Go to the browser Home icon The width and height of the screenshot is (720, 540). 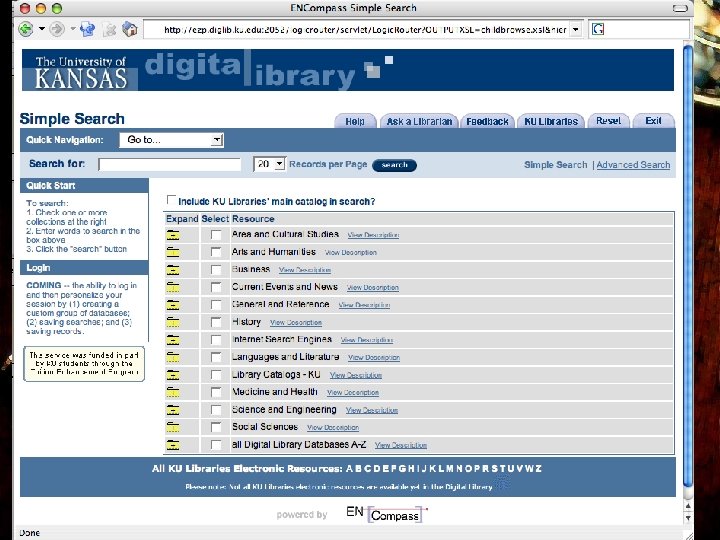pyautogui.click(x=130, y=29)
